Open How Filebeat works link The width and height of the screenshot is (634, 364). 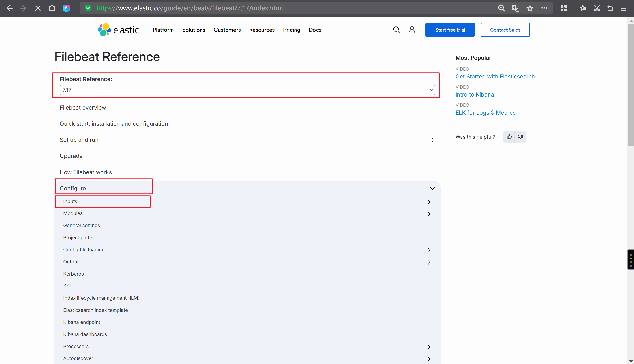pyautogui.click(x=86, y=172)
